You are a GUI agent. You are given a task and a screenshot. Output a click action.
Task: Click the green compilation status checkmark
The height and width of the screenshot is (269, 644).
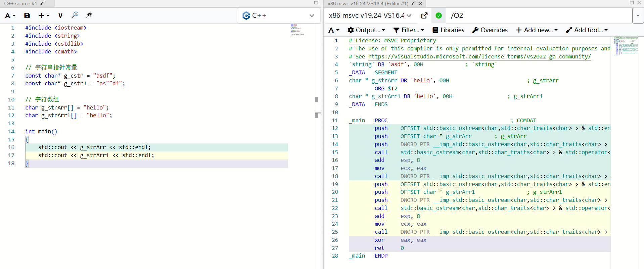point(439,15)
